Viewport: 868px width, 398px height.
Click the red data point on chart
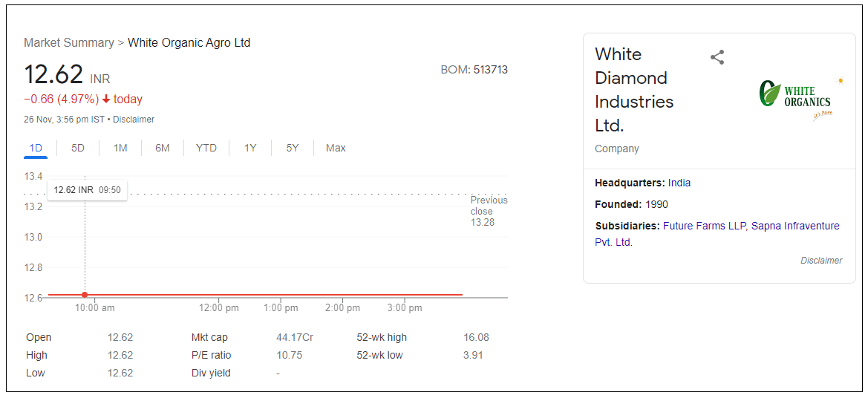point(85,295)
